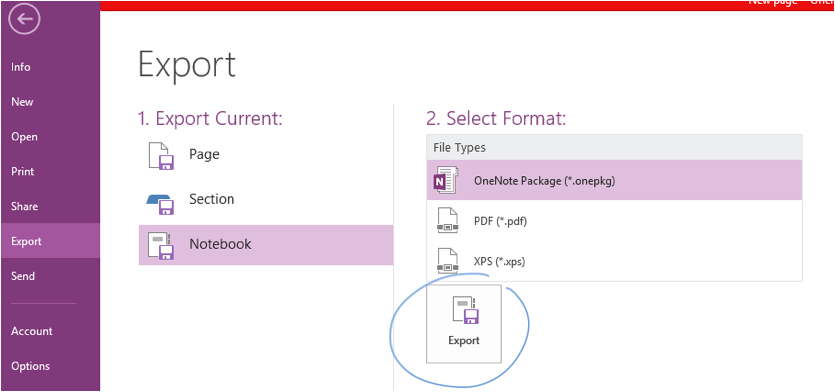Viewport: 835px width, 392px height.
Task: Select New in the sidebar
Action: tap(22, 102)
